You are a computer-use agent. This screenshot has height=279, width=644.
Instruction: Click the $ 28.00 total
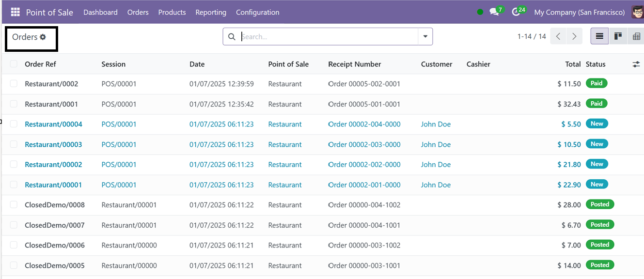coord(569,205)
